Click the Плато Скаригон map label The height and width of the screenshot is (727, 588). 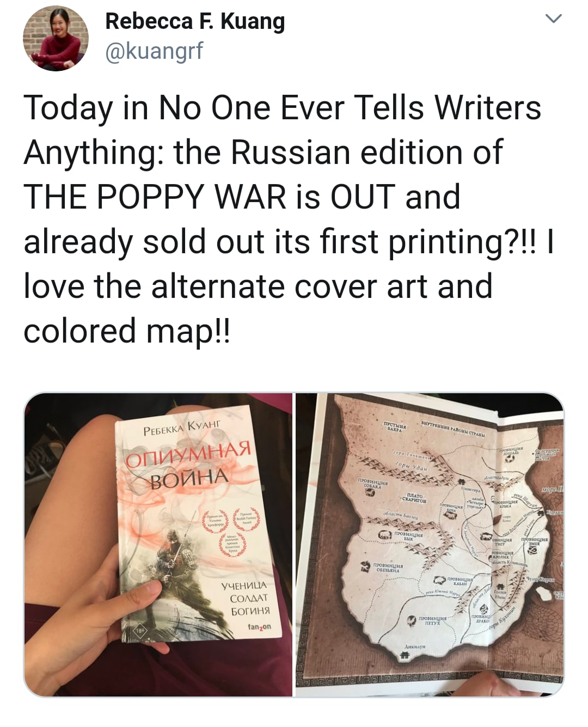click(415, 497)
